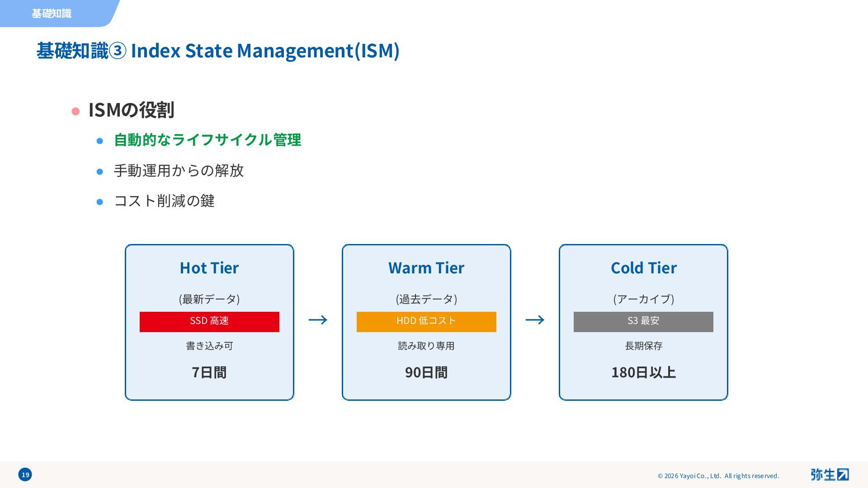Click the red SSD 高速 bar
The width and height of the screenshot is (868, 488).
tap(209, 322)
